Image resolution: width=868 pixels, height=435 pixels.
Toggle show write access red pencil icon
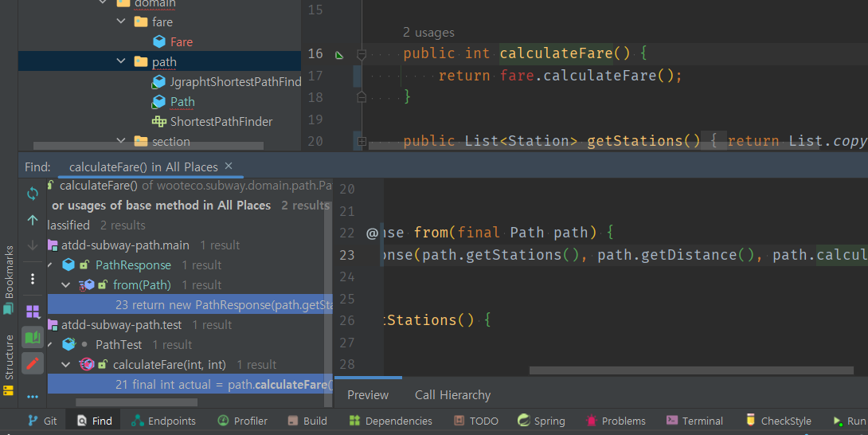coord(33,363)
